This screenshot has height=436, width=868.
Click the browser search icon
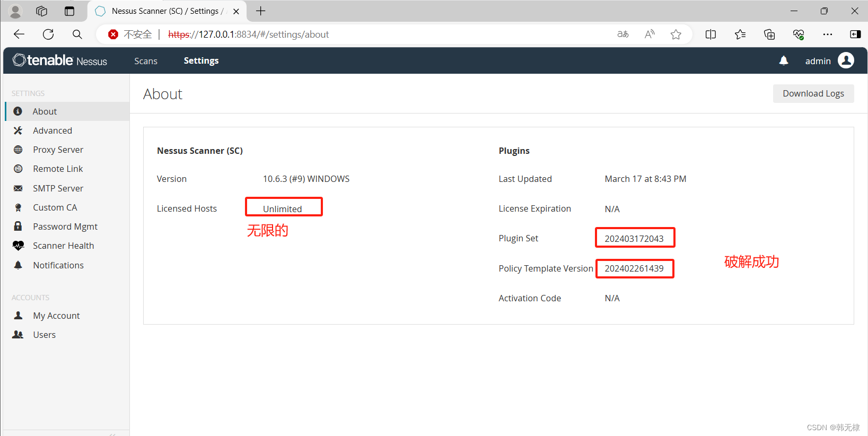coord(77,34)
